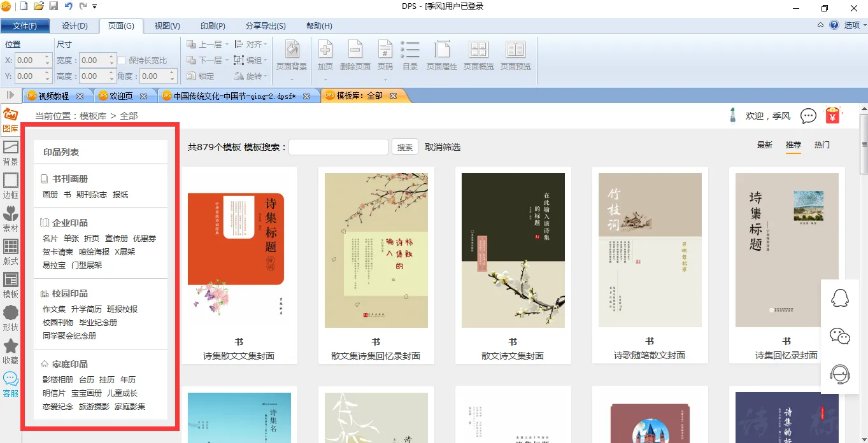Click the 搜索 search button
This screenshot has height=443, width=868.
[x=405, y=147]
